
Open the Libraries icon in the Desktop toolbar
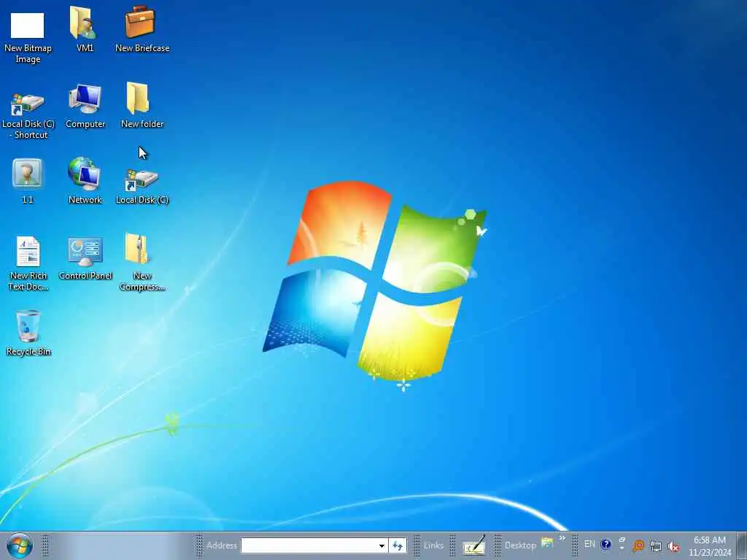[x=547, y=542]
